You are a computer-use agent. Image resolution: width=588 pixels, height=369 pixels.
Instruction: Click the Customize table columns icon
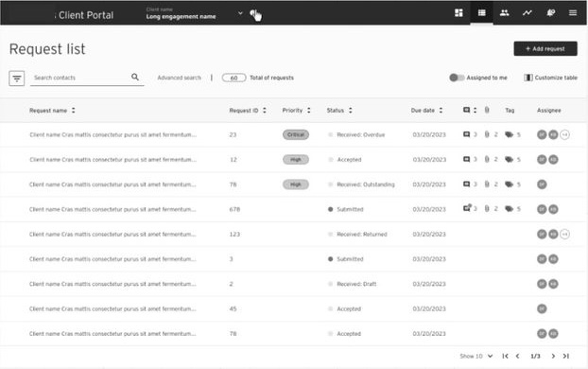528,78
